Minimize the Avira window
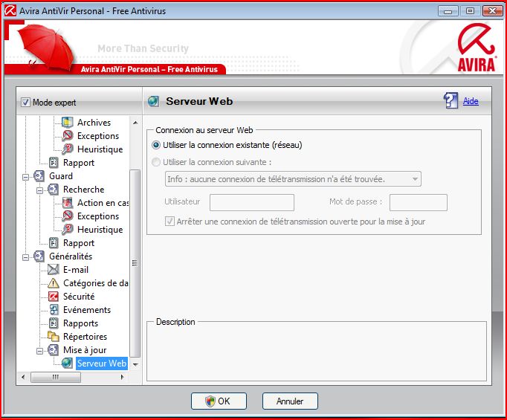This screenshot has width=507, height=420. point(448,10)
